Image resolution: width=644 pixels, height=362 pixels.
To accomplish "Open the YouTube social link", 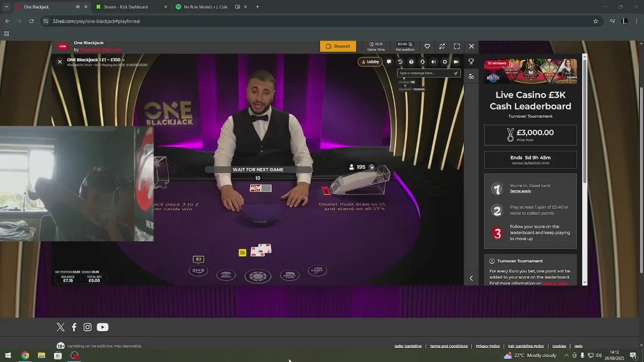I will (x=103, y=327).
